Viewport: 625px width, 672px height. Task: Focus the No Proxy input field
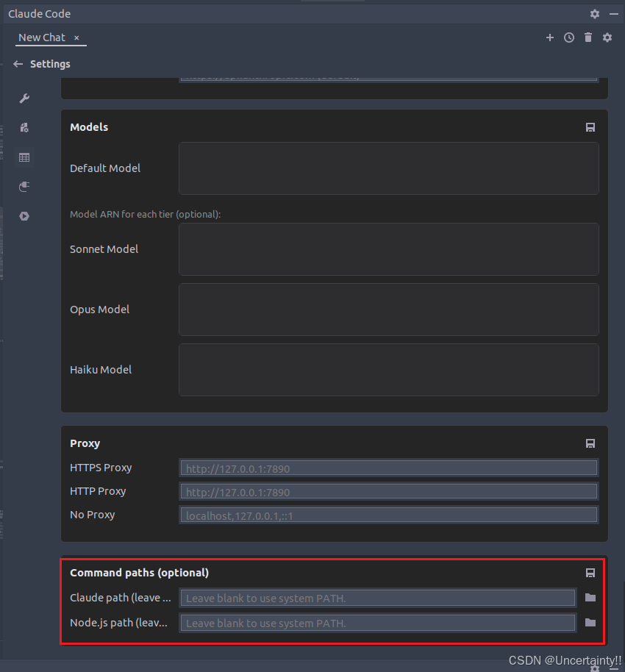[x=388, y=515]
